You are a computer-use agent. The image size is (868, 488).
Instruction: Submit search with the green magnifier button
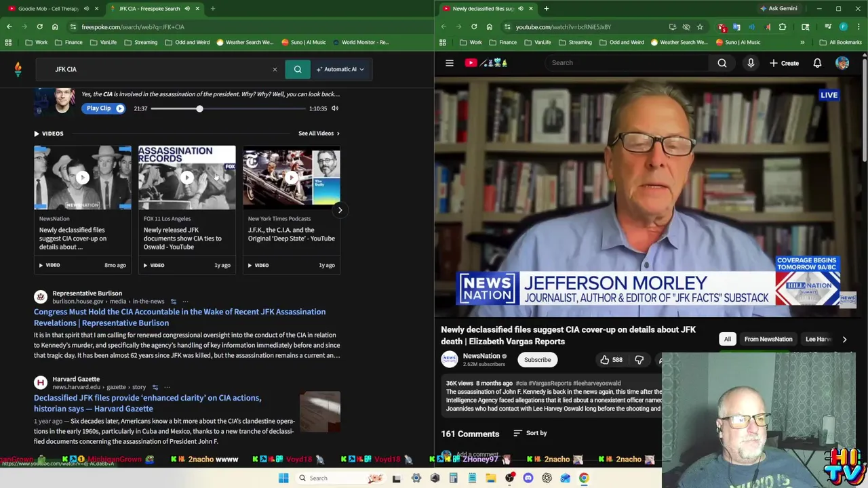298,69
